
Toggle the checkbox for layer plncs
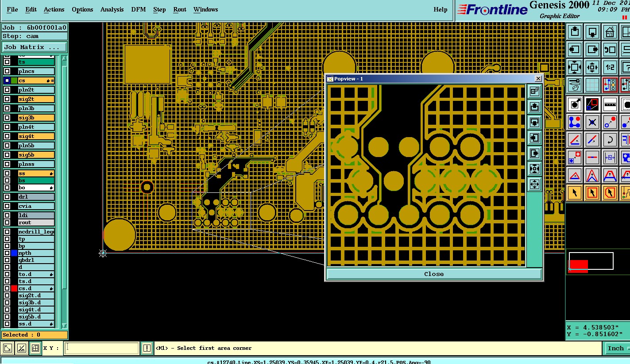7,71
